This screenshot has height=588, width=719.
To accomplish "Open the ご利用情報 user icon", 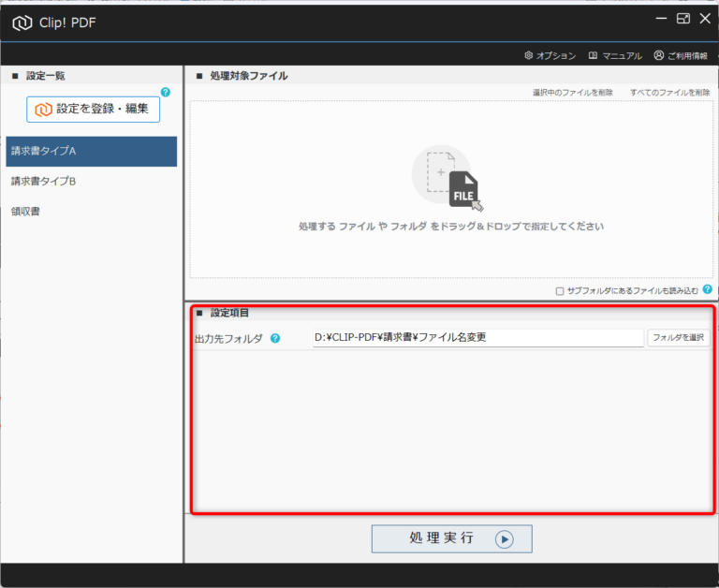I will click(x=658, y=55).
